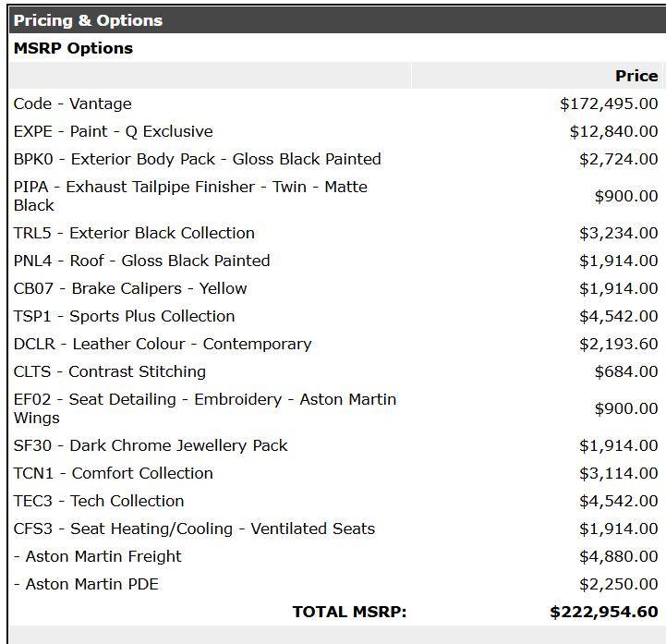Select the TEC3 Tech Collection option
Image resolution: width=666 pixels, height=644 pixels.
pos(99,501)
